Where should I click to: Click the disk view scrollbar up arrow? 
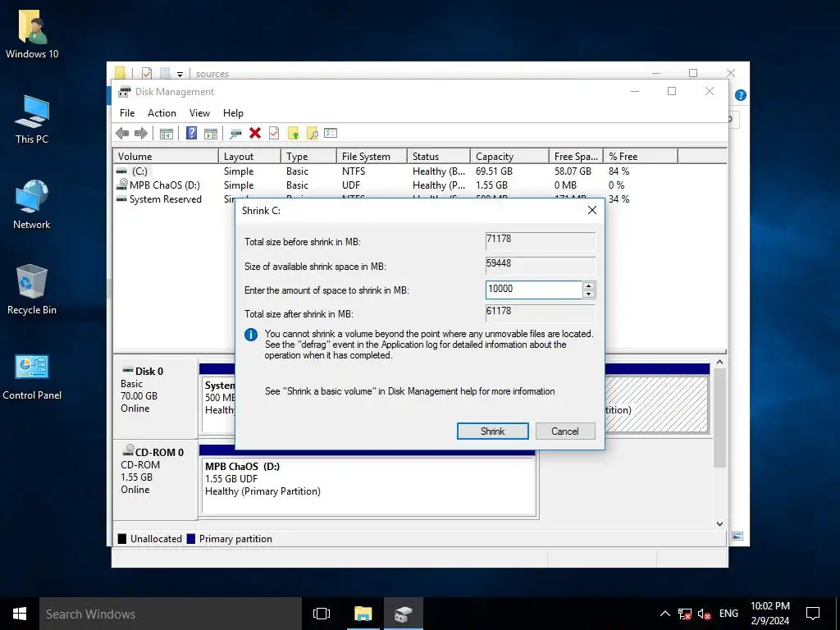pos(720,363)
